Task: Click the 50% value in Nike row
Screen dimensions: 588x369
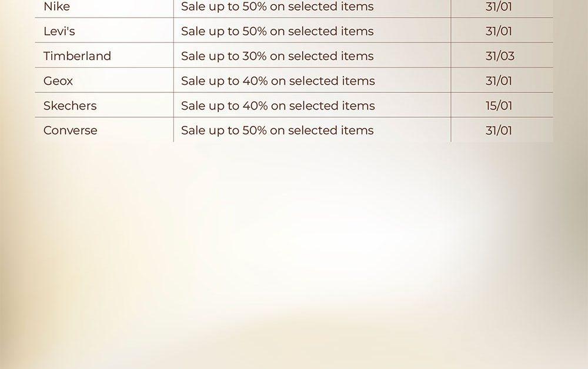Action: 255,7
